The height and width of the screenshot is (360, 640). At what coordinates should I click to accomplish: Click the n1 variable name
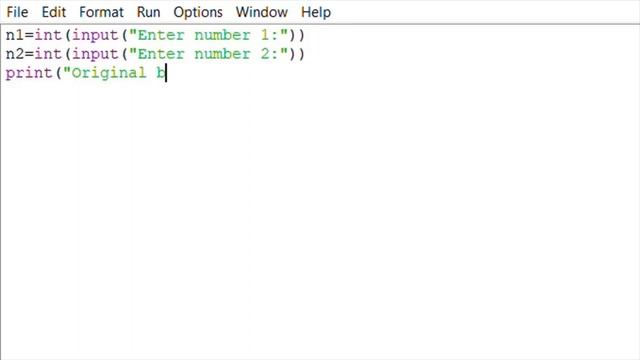point(15,35)
